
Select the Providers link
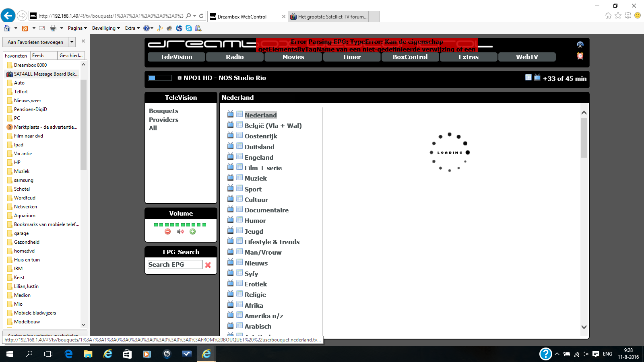163,119
